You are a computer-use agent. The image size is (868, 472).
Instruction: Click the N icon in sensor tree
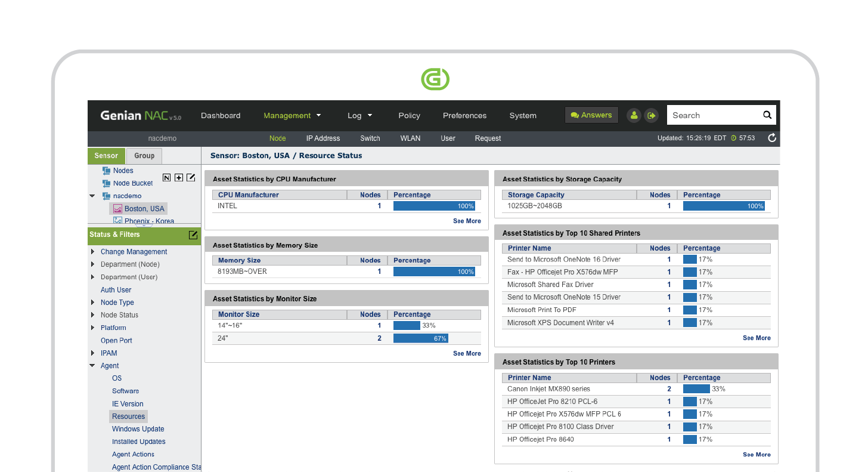tap(166, 177)
